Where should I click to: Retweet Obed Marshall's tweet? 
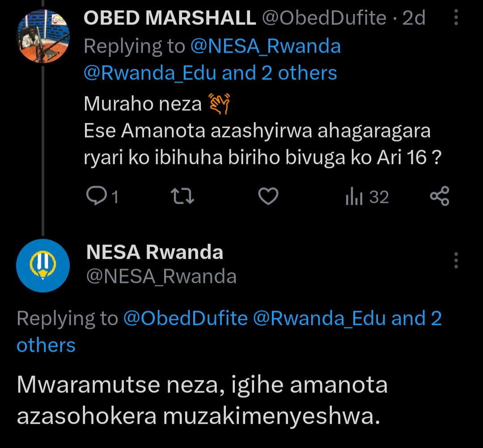point(183,197)
